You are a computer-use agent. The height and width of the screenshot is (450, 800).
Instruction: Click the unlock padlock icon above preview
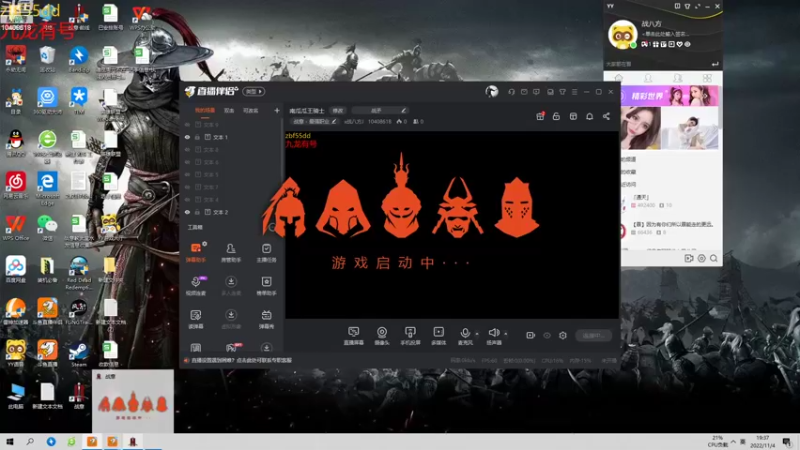point(557,116)
